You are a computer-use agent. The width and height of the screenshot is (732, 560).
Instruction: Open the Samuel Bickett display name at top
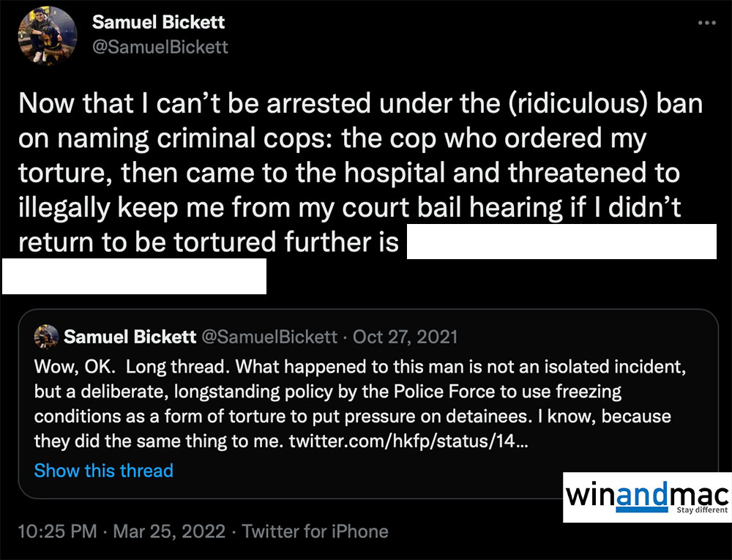159,23
